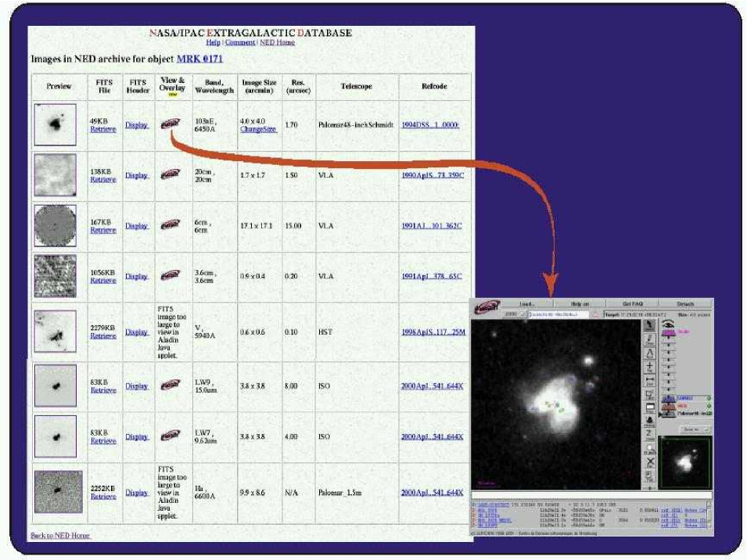Image resolution: width=747 pixels, height=560 pixels.
Task: Click the circular 6cm VLA preview thumbnail
Action: (x=55, y=226)
